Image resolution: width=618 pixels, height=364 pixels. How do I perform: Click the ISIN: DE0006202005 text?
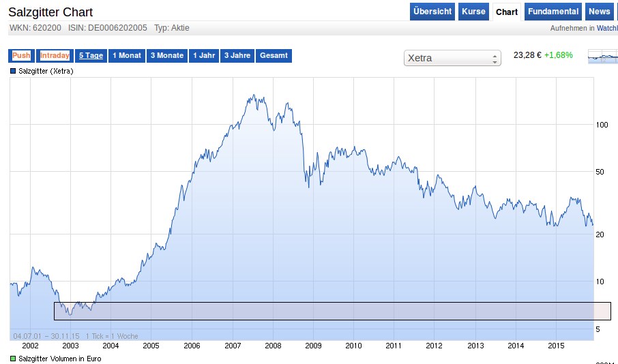108,28
